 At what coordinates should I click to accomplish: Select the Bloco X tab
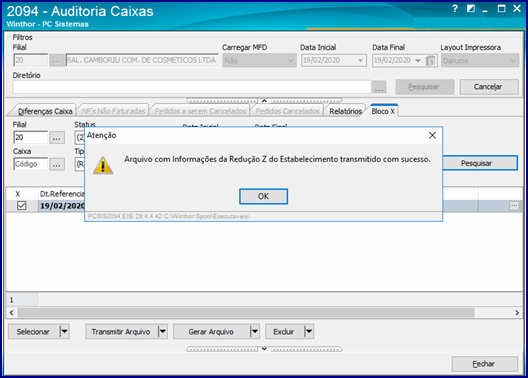point(383,111)
